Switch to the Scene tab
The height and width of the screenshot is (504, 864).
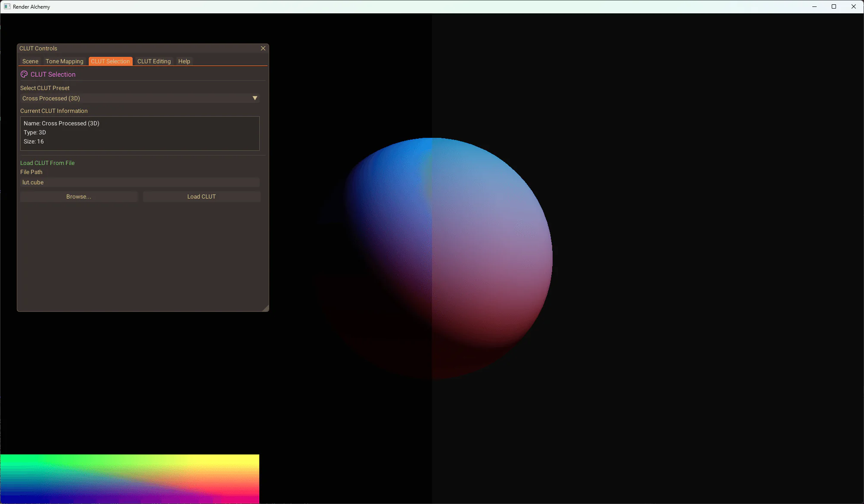pos(30,61)
